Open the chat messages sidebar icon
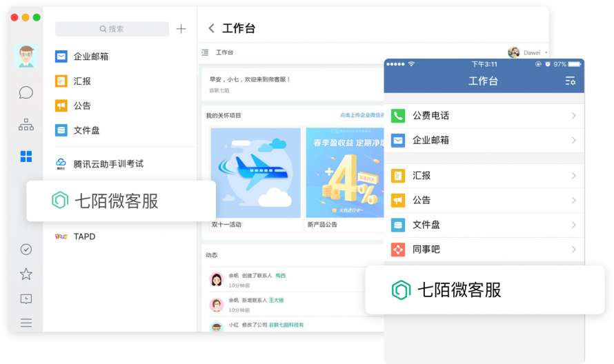The height and width of the screenshot is (364, 614). click(x=26, y=93)
